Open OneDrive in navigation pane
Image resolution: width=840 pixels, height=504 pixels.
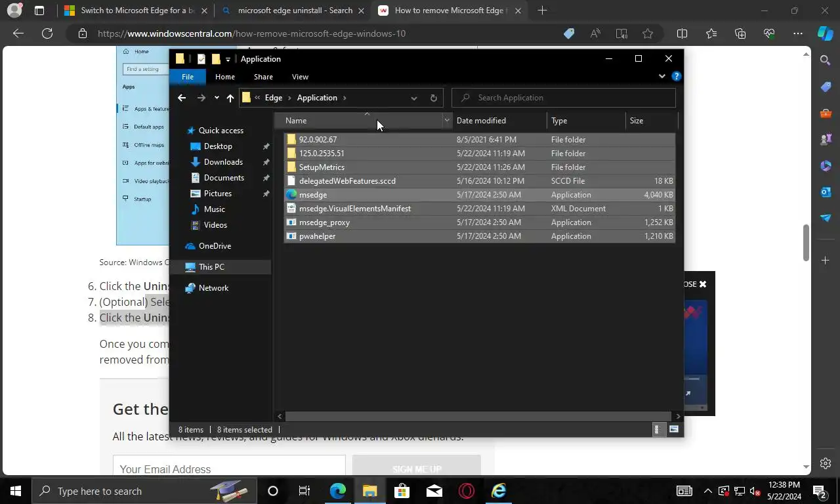click(x=215, y=246)
